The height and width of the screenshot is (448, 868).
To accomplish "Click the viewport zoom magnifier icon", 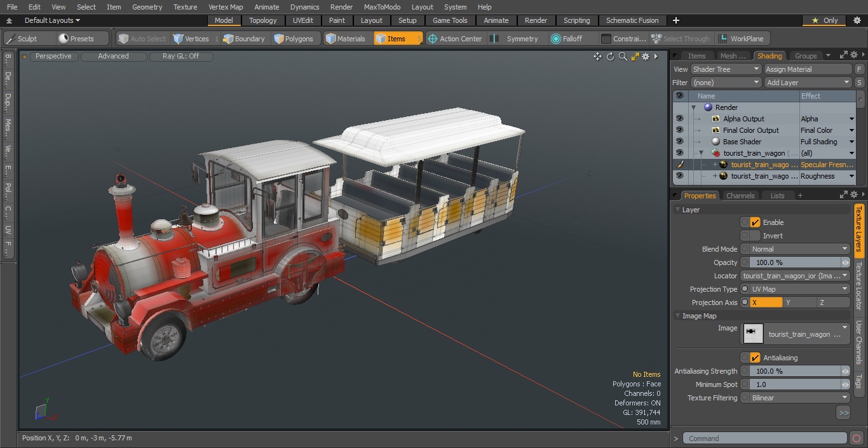I will (x=623, y=57).
